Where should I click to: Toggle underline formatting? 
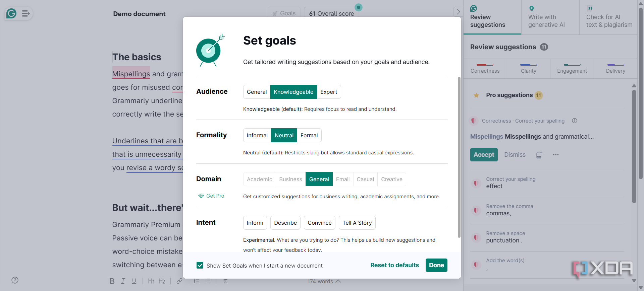134,281
